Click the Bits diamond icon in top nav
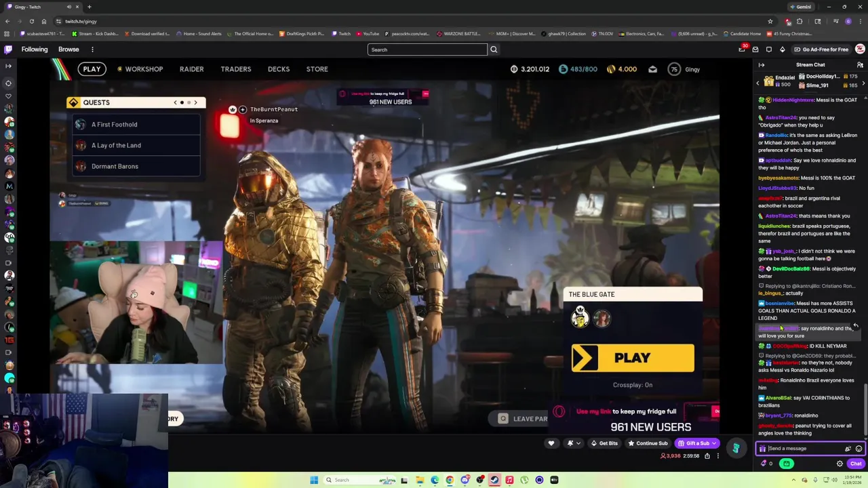Image resolution: width=868 pixels, height=488 pixels. [782, 49]
